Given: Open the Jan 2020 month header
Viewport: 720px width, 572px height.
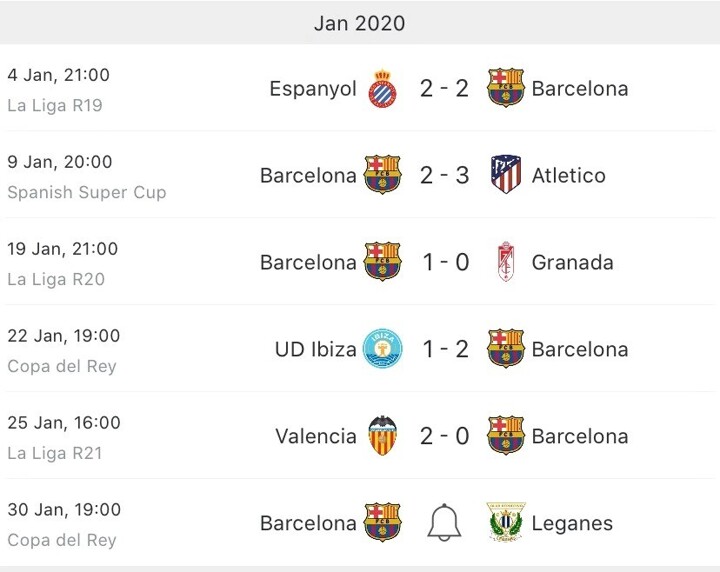Looking at the screenshot, I should (360, 23).
